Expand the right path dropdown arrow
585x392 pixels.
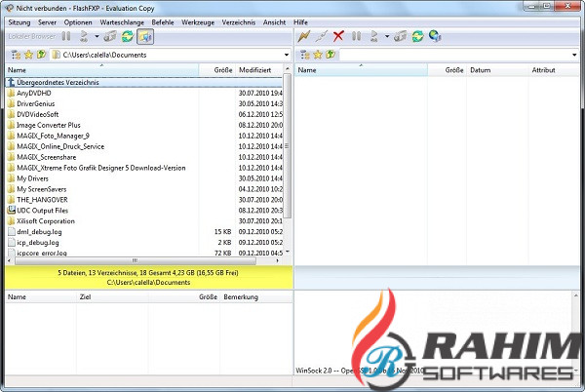[x=574, y=55]
